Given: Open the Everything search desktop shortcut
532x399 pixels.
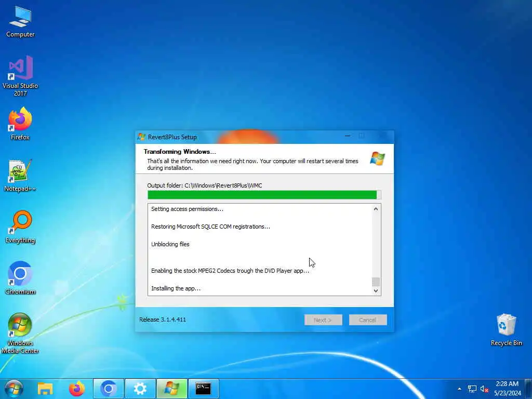Looking at the screenshot, I should point(20,227).
